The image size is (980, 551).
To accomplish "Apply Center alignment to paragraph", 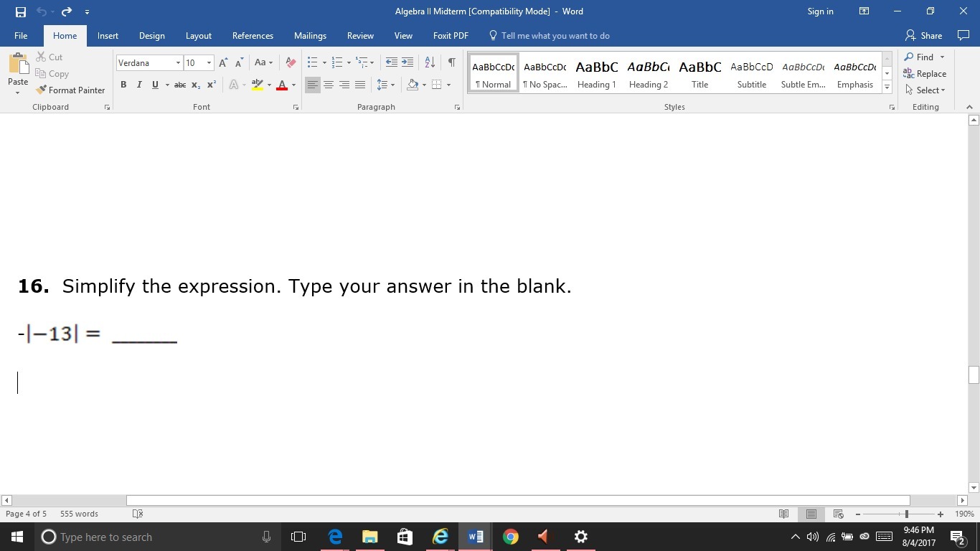I will coord(329,85).
